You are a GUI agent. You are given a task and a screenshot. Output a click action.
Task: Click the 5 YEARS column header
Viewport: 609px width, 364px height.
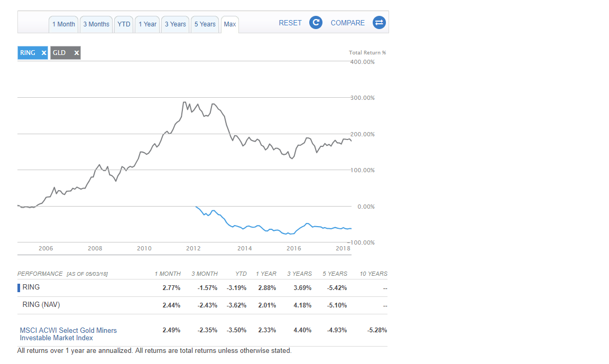(335, 274)
